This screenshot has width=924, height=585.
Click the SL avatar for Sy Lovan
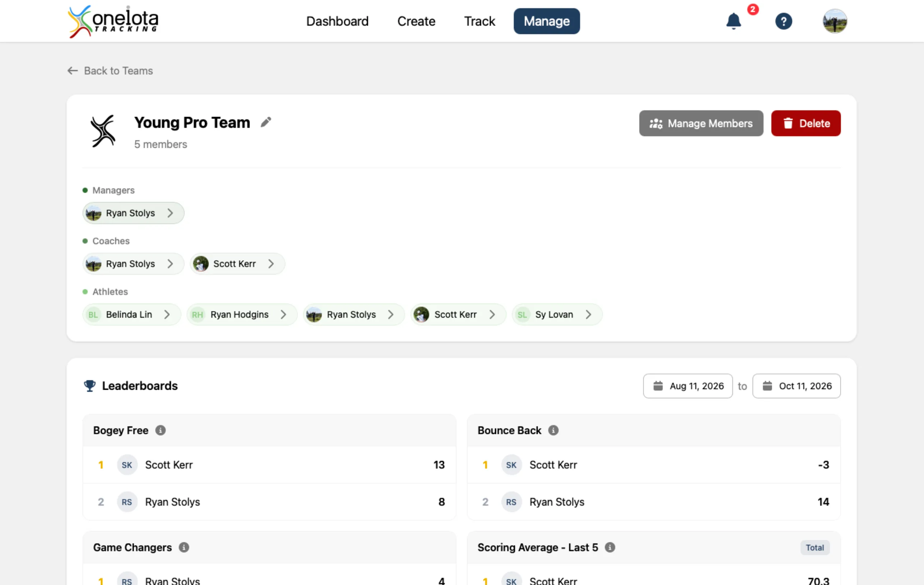pyautogui.click(x=522, y=314)
